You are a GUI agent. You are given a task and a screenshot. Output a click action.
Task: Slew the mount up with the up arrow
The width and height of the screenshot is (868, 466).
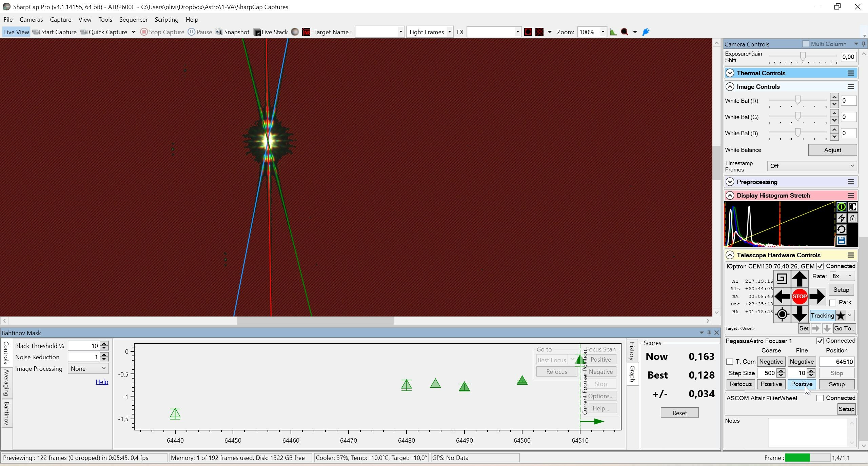(x=800, y=279)
